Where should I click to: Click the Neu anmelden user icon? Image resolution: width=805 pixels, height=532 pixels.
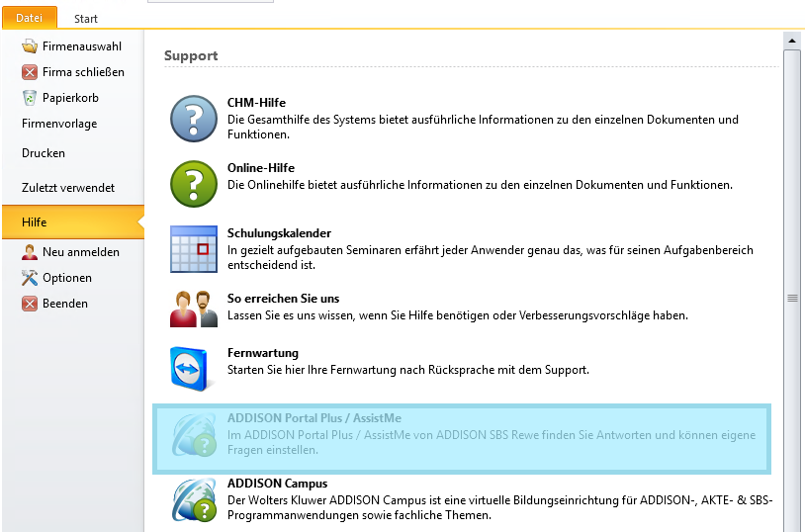30,252
